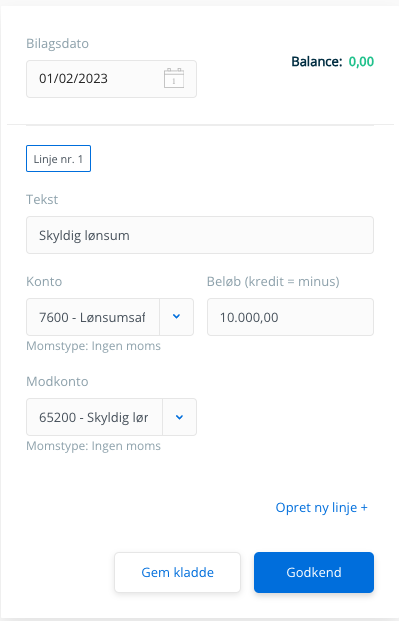Screen dimensions: 399x621
Task: Click the Beløb (kredit = minus) label
Action: pos(273,281)
